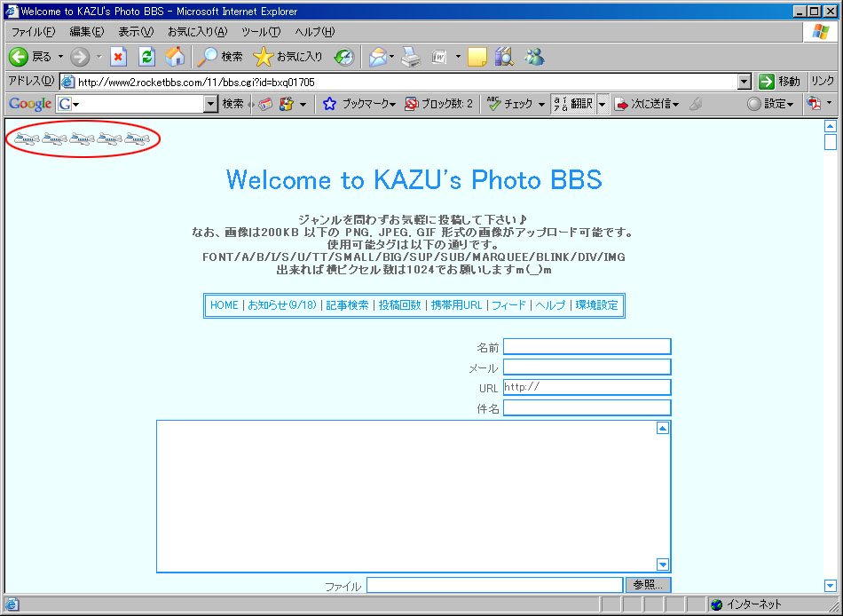Click the Stop loading icon

[x=118, y=57]
